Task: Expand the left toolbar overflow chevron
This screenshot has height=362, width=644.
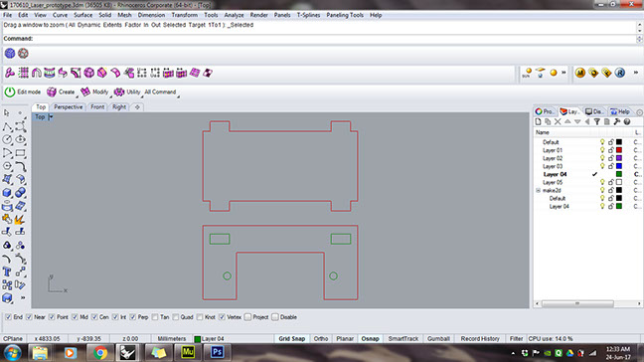Action: [23, 298]
